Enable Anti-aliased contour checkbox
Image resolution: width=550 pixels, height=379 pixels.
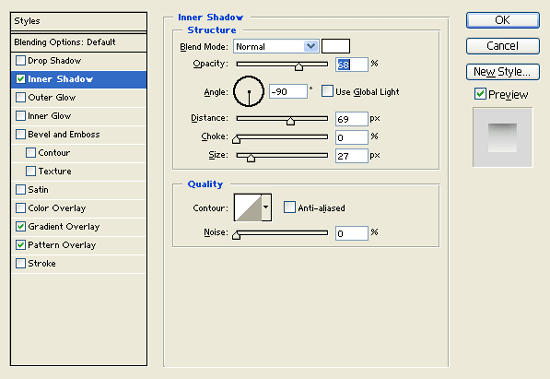coord(289,207)
